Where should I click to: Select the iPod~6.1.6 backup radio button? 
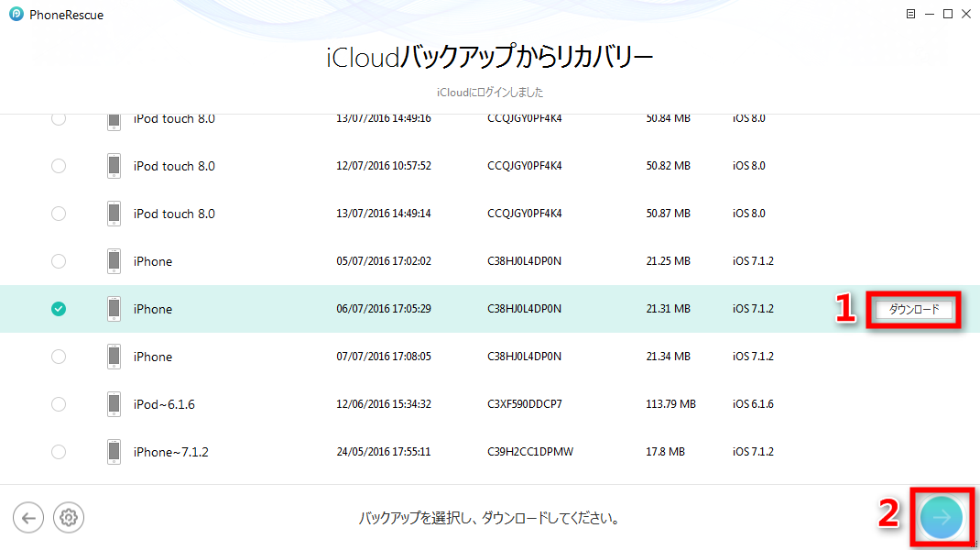[58, 404]
